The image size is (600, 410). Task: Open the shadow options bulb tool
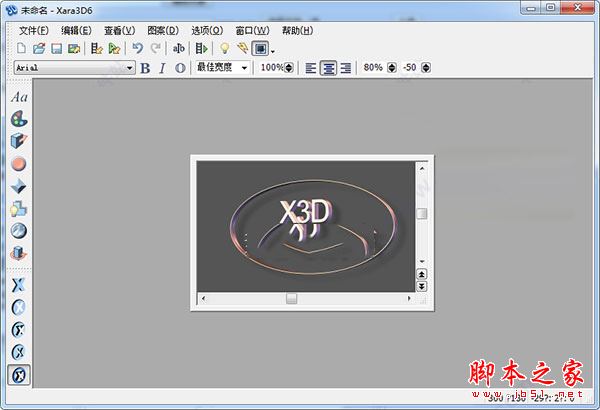click(x=19, y=209)
